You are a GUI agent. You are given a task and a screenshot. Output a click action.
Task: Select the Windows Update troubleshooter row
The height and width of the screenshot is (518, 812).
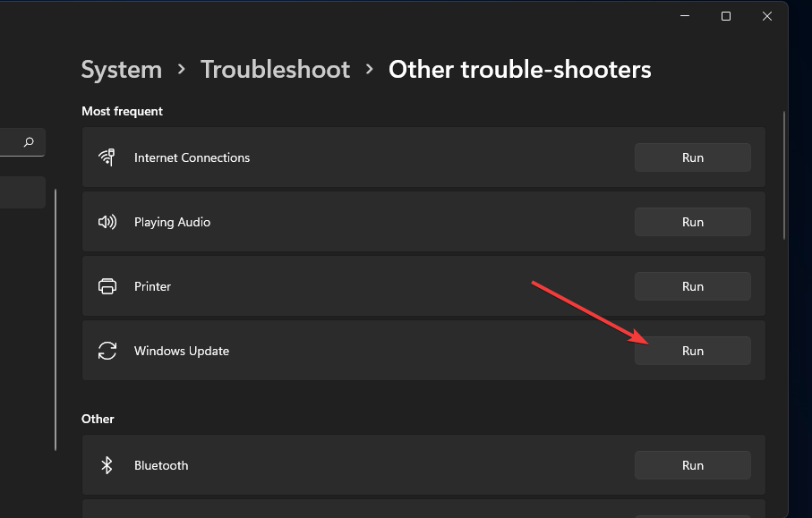click(358, 351)
